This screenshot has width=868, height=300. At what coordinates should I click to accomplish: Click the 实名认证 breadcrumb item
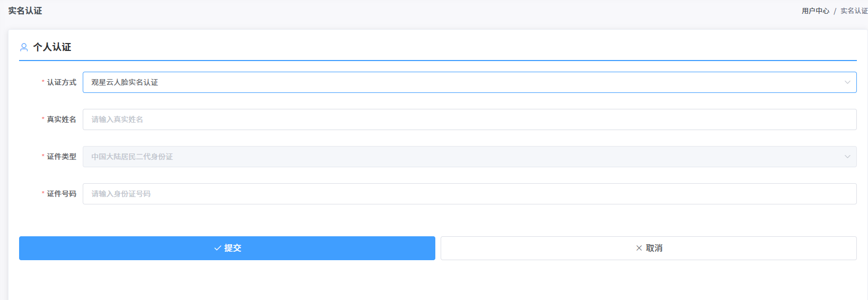(x=854, y=11)
